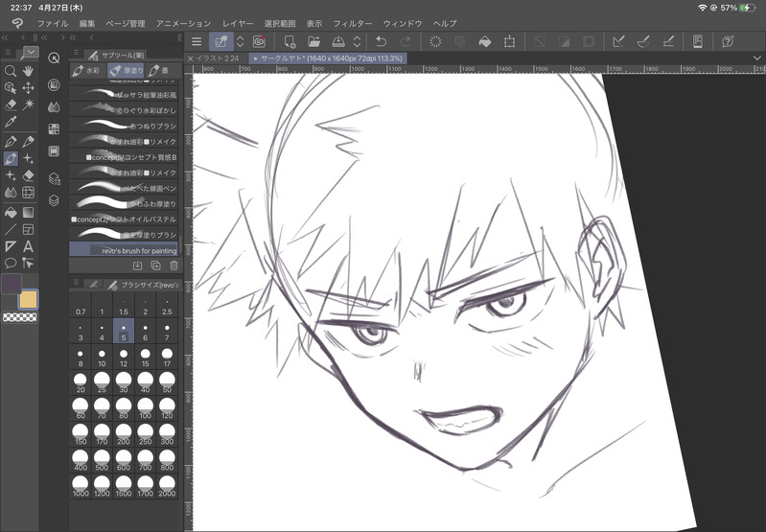
Task: Select the Ruler tool
Action: pyautogui.click(x=11, y=246)
